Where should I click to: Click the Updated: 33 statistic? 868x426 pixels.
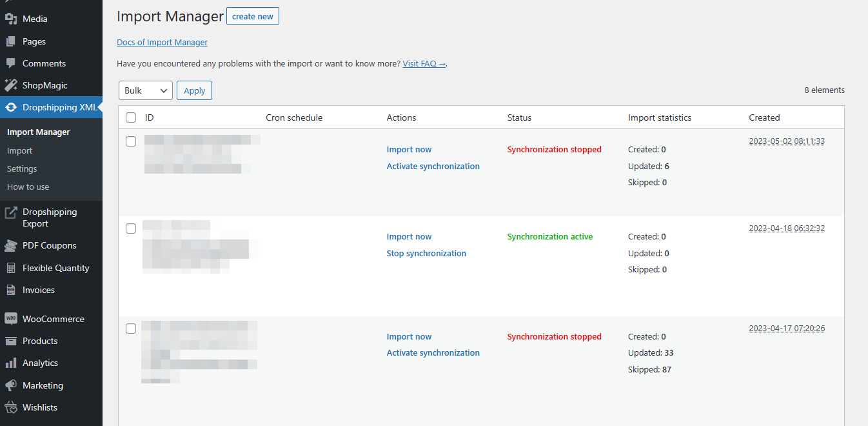tap(651, 352)
